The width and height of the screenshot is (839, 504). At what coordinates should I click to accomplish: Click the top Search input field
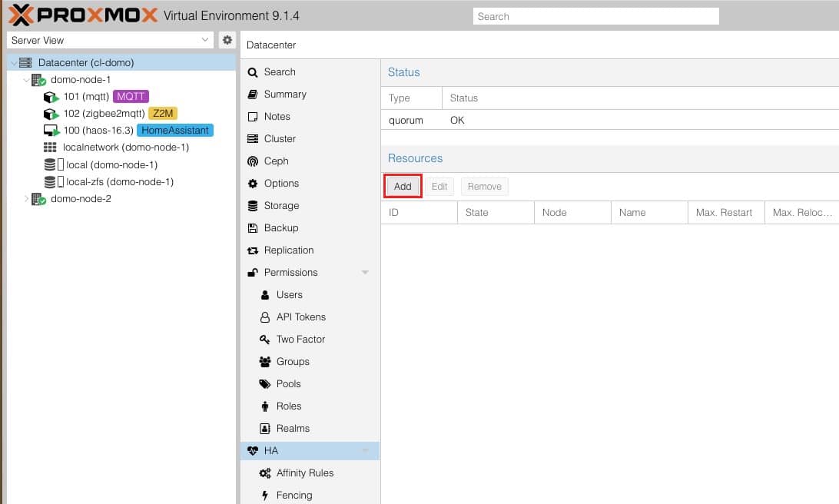pyautogui.click(x=595, y=16)
